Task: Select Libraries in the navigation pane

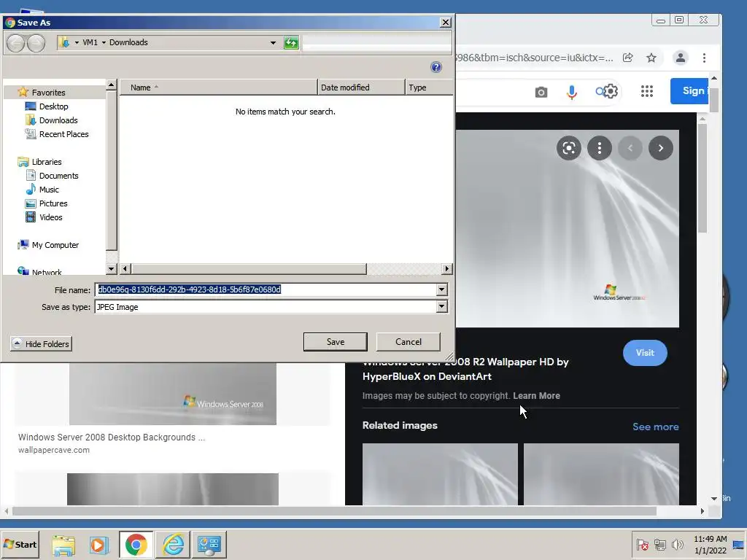Action: tap(46, 162)
